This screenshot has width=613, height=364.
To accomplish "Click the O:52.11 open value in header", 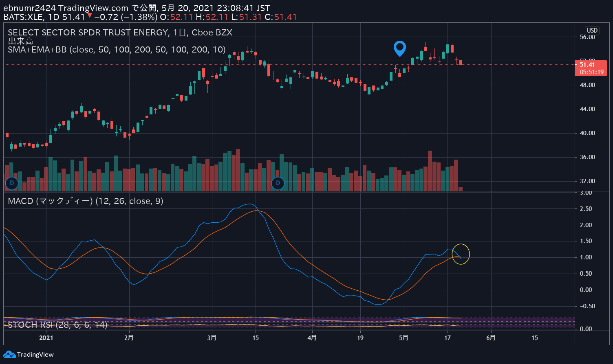I will point(176,17).
